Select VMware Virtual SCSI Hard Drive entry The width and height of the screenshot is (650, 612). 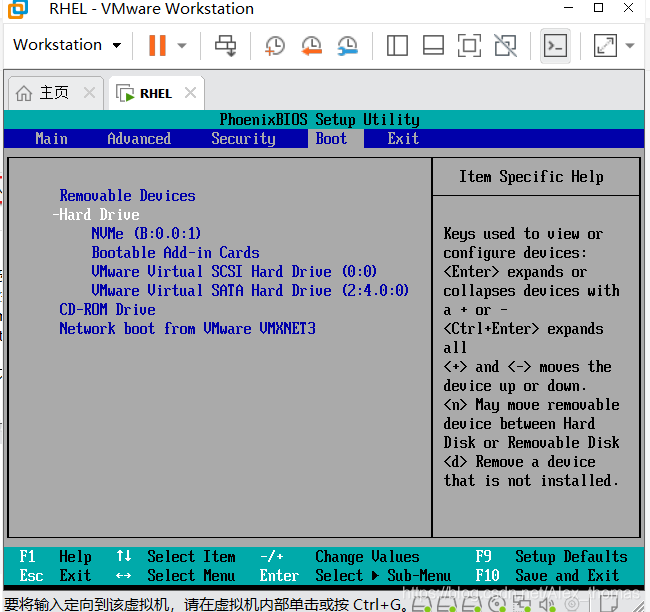(x=234, y=272)
